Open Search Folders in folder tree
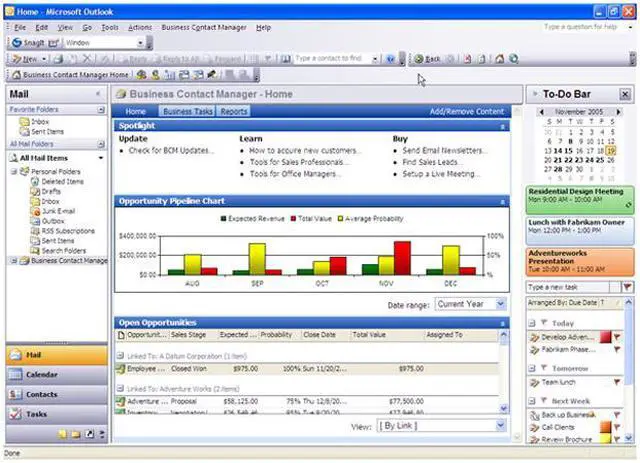The image size is (640, 463). (58, 250)
